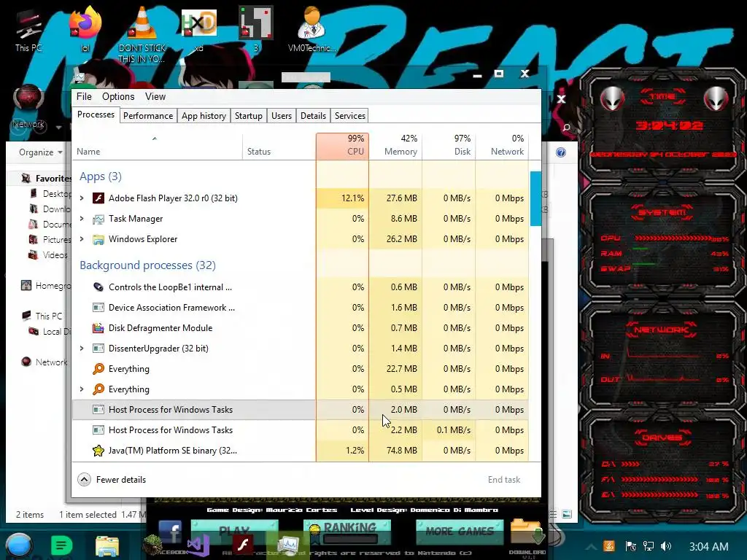Expand the DissenterUpgrader process group

(82, 349)
